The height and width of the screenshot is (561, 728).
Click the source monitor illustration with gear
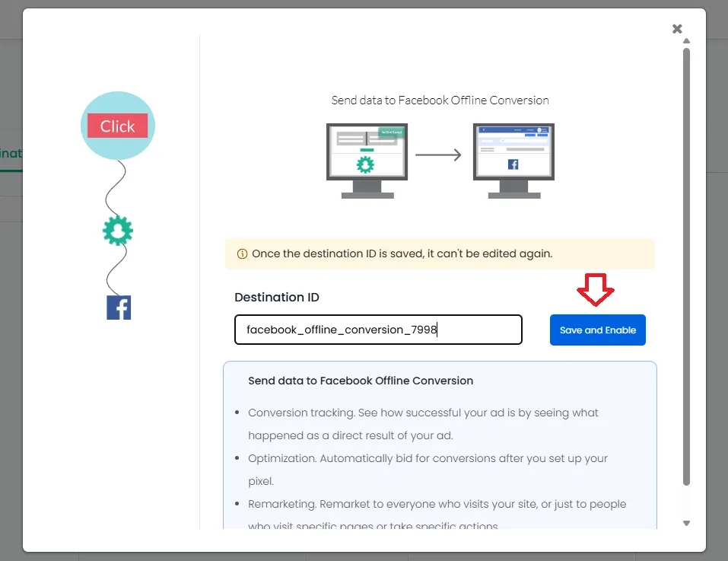[367, 161]
